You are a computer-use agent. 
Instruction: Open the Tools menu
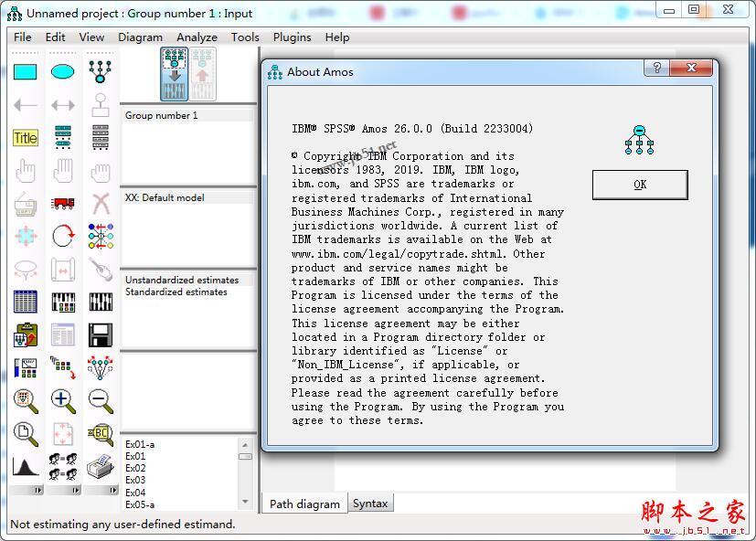coord(245,37)
